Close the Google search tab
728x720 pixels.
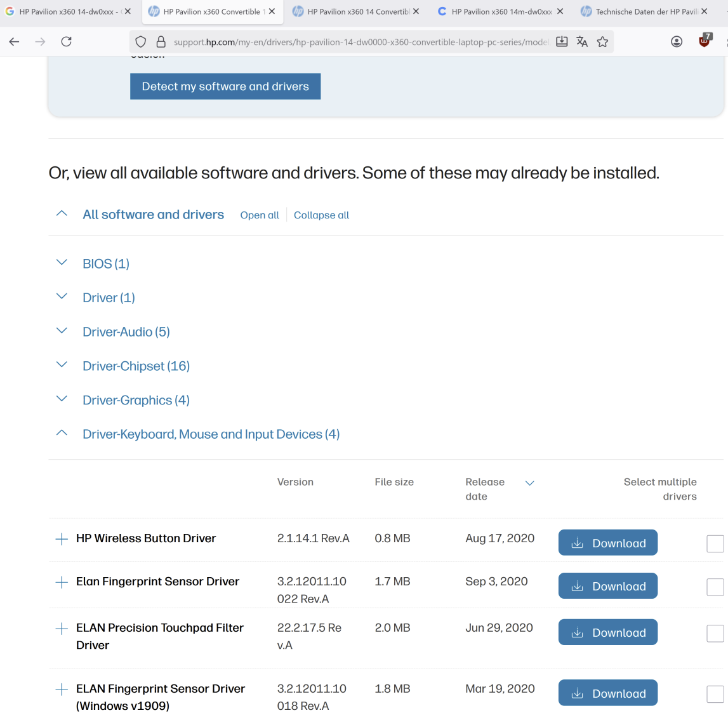pyautogui.click(x=128, y=11)
